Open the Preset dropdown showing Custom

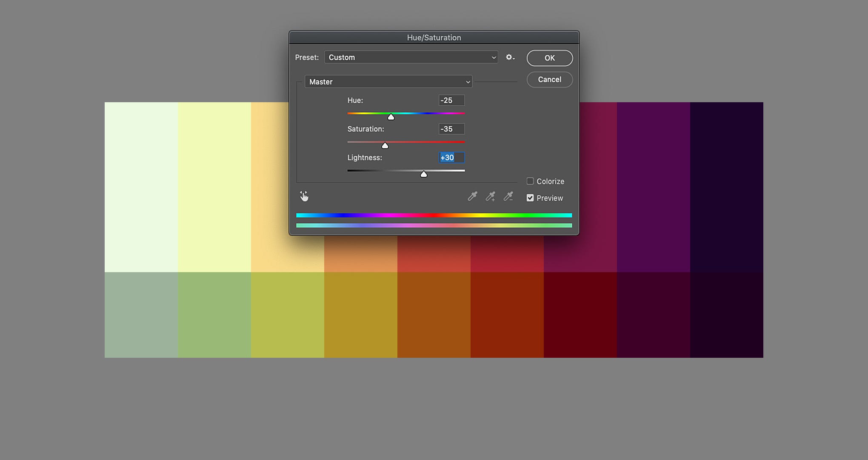tap(411, 57)
